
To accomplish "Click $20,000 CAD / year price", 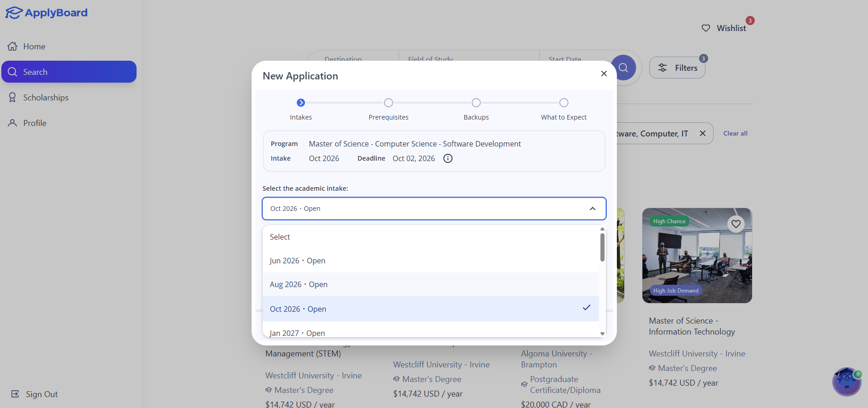I will click(x=556, y=404).
